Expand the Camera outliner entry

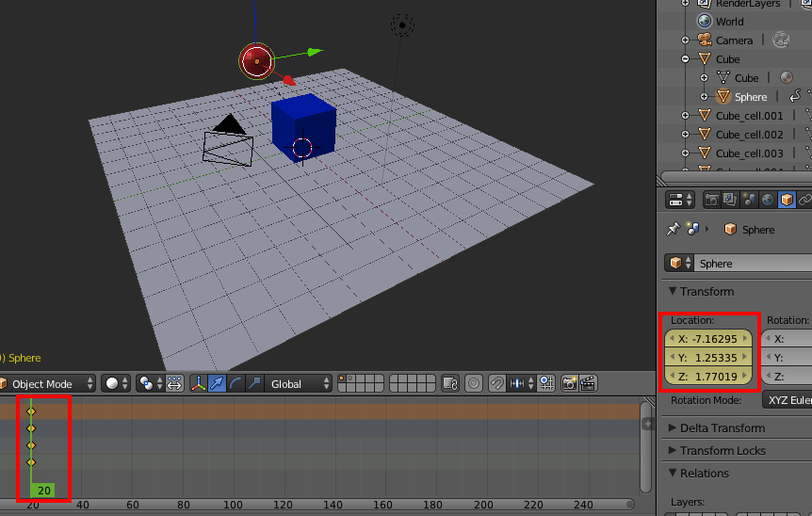[685, 40]
